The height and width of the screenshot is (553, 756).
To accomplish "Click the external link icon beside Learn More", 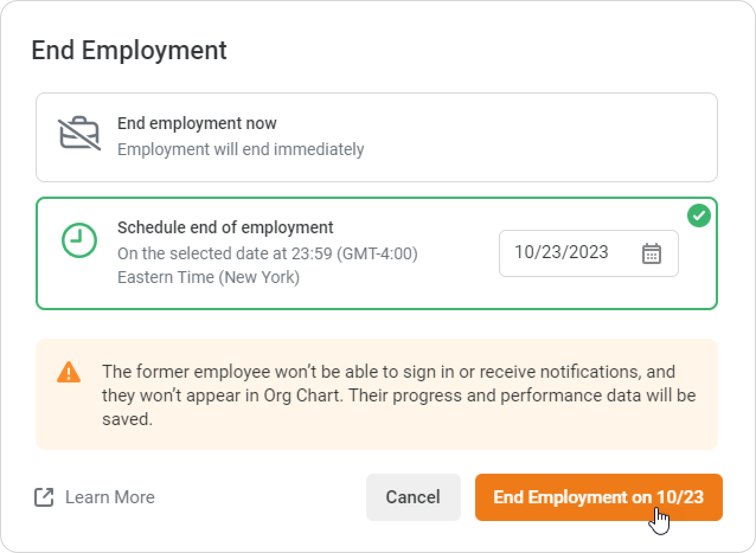I will point(44,497).
